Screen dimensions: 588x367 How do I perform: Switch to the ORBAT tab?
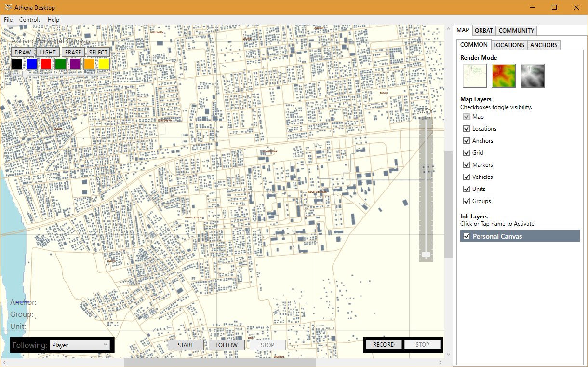click(x=484, y=31)
